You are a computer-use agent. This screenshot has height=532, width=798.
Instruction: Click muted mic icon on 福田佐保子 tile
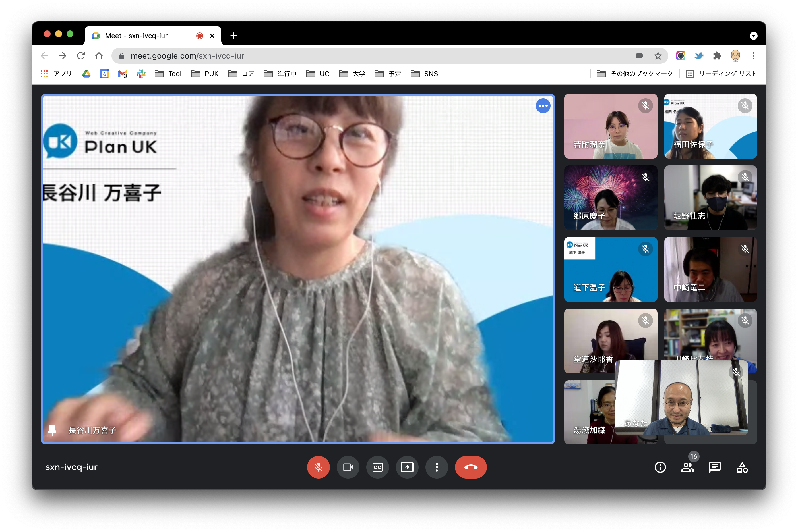click(745, 106)
